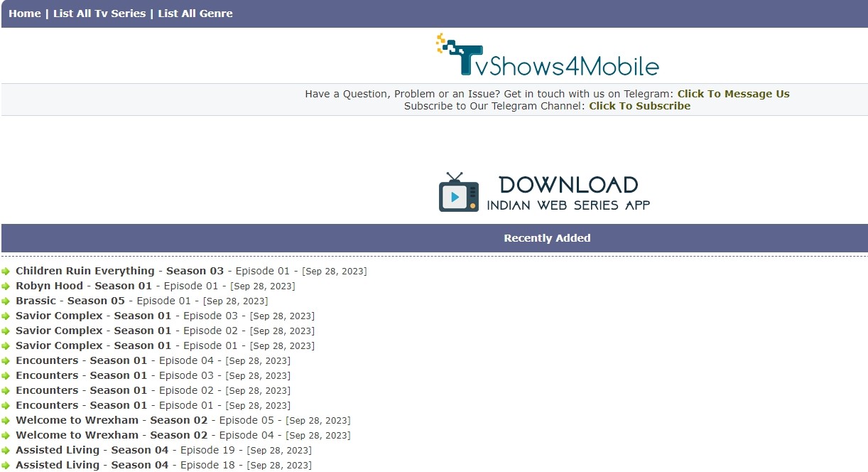
Task: Open Welcome to Wrexham Season 02 Episode 05
Action: click(145, 420)
